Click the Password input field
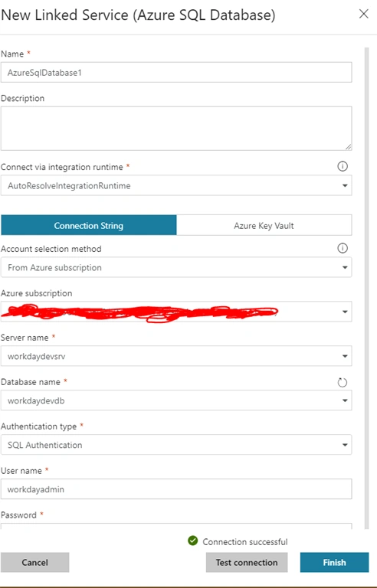377x588 pixels. tap(176, 526)
